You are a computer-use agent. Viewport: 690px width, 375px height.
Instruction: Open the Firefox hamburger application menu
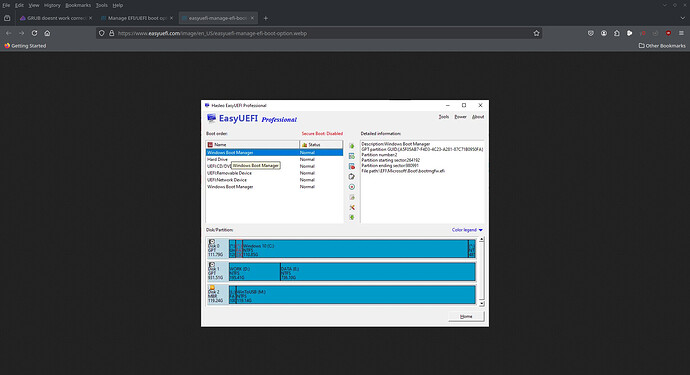[x=681, y=33]
